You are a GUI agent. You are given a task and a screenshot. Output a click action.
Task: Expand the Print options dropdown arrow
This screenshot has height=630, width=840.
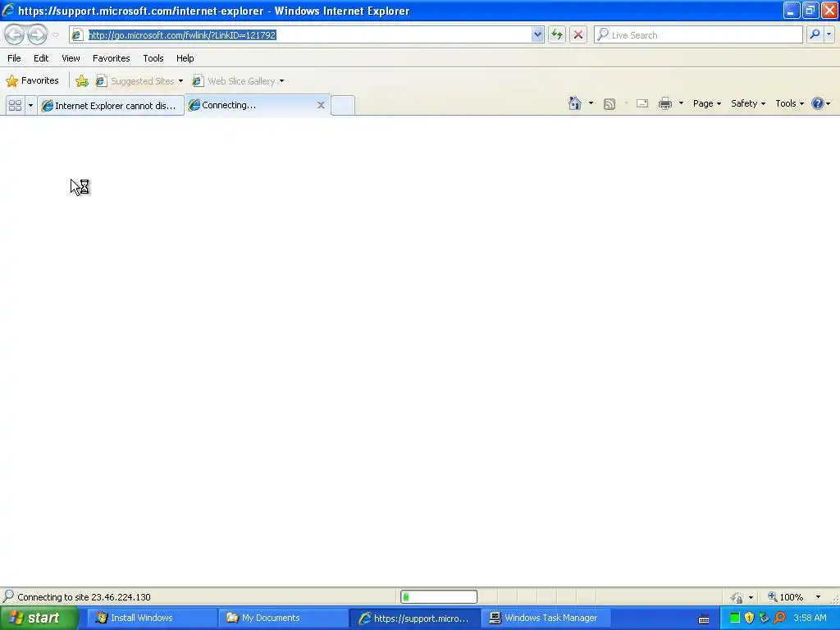coord(681,103)
